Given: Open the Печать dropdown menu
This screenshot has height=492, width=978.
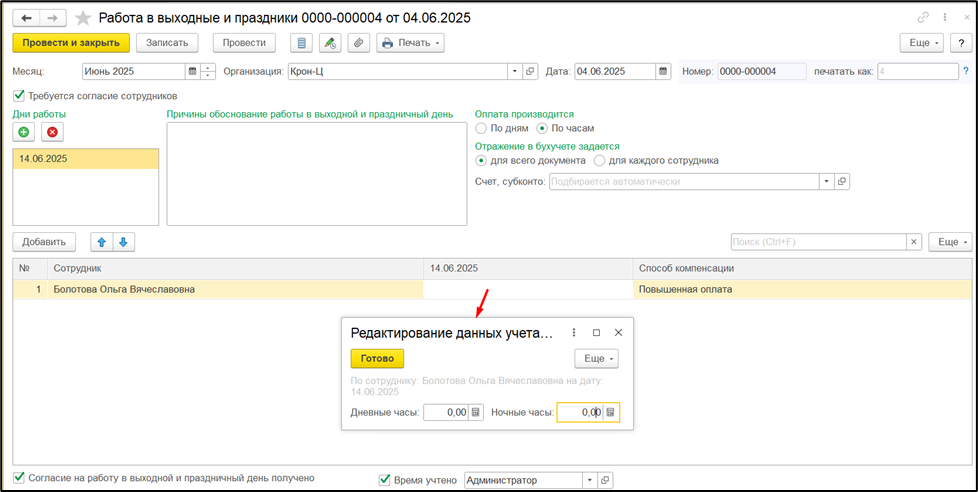Looking at the screenshot, I should click(411, 43).
